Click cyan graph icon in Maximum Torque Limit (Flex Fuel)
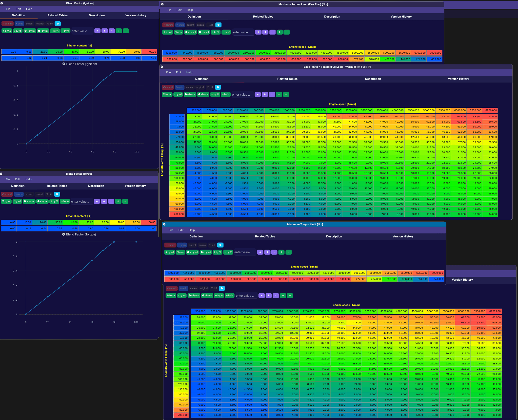The height and width of the screenshot is (420, 518). coord(219,25)
